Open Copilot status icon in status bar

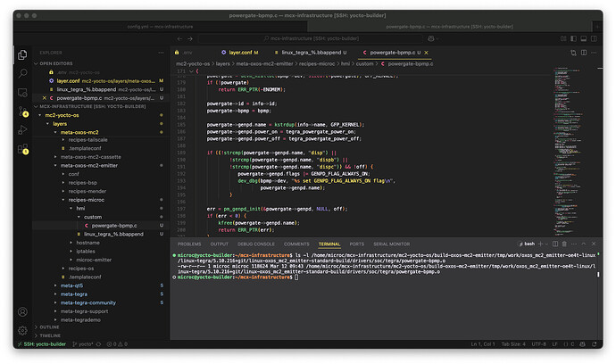(x=583, y=344)
